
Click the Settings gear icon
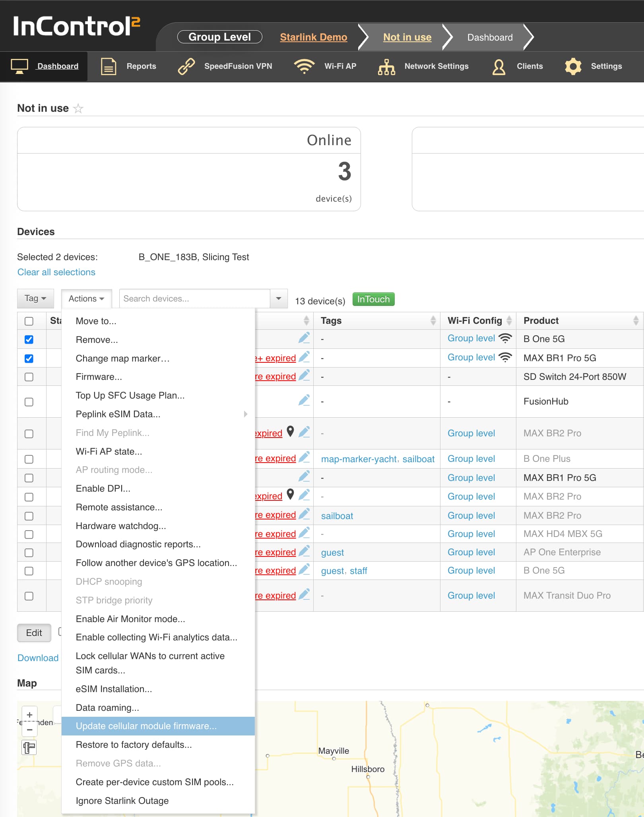click(573, 66)
